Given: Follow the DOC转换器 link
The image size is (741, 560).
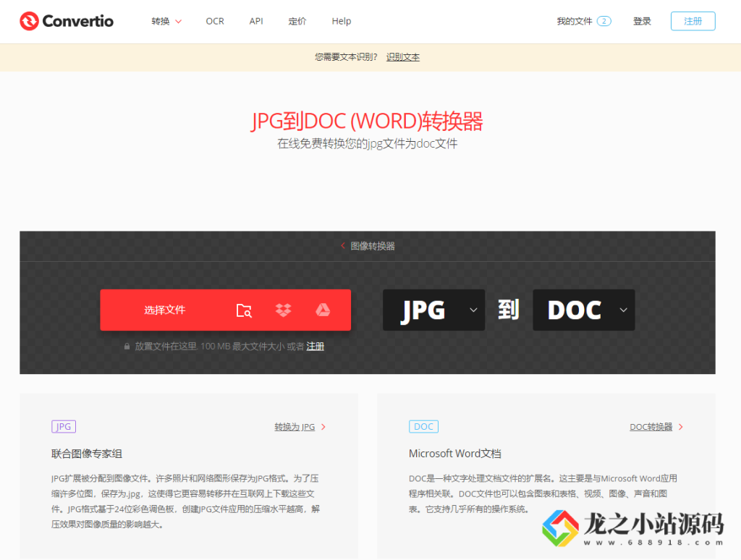Looking at the screenshot, I should coord(651,427).
